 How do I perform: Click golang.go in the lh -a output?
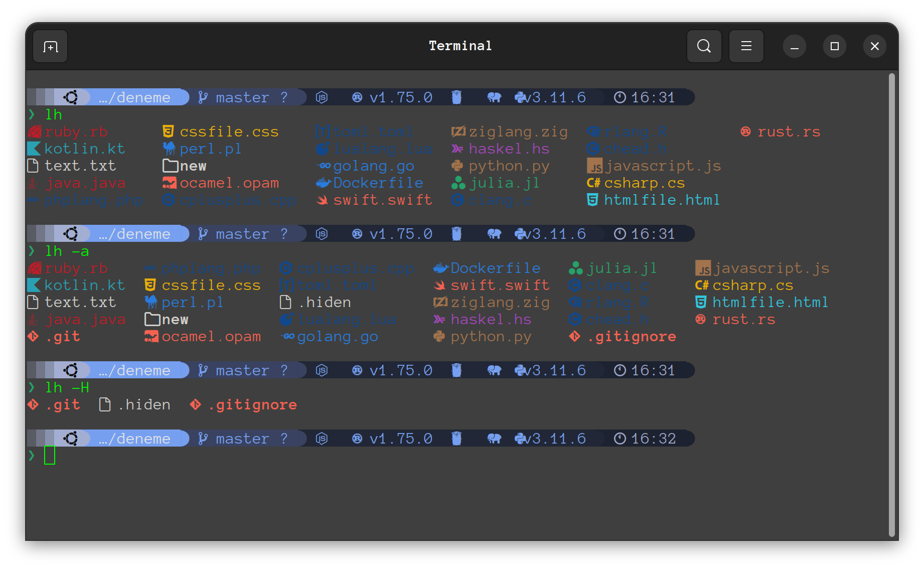(338, 337)
